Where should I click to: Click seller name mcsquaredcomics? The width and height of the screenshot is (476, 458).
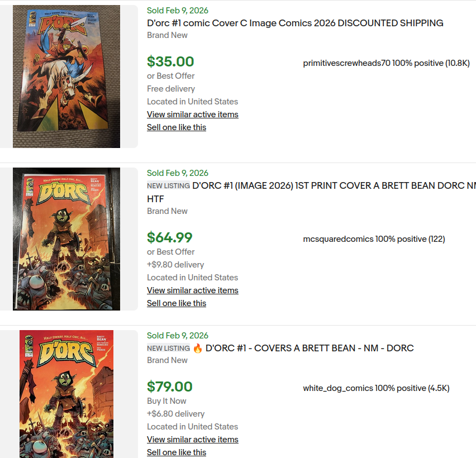coord(338,239)
